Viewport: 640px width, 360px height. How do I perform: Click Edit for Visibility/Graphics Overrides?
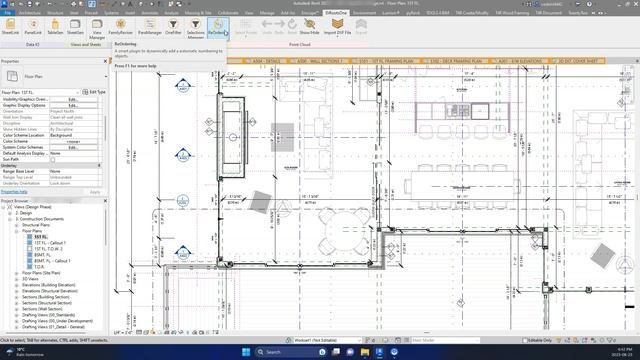pos(73,100)
